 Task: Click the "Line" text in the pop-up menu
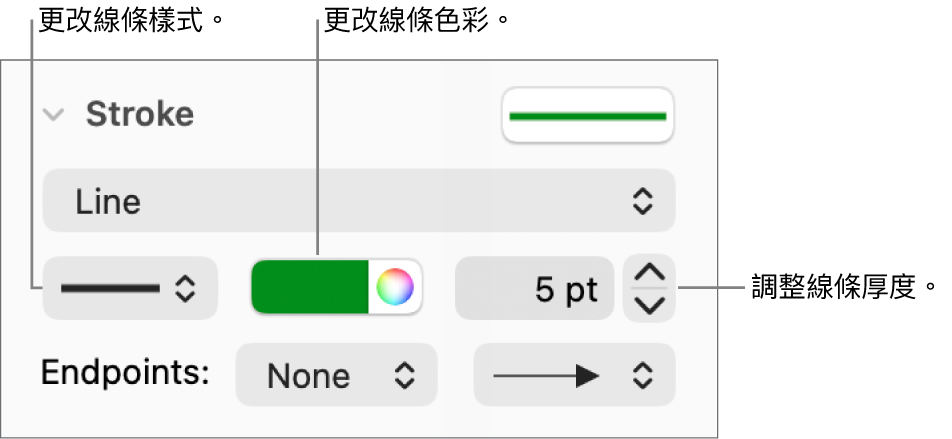click(109, 203)
